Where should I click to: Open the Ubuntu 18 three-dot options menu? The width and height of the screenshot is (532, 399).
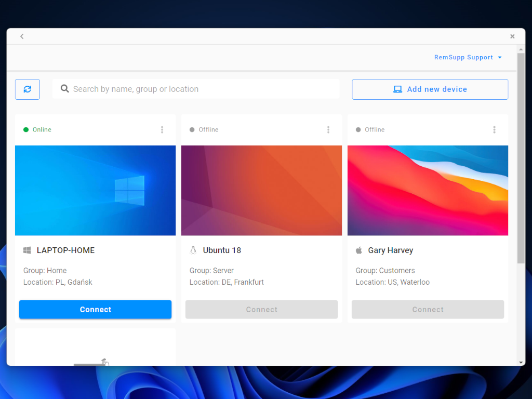coord(328,130)
